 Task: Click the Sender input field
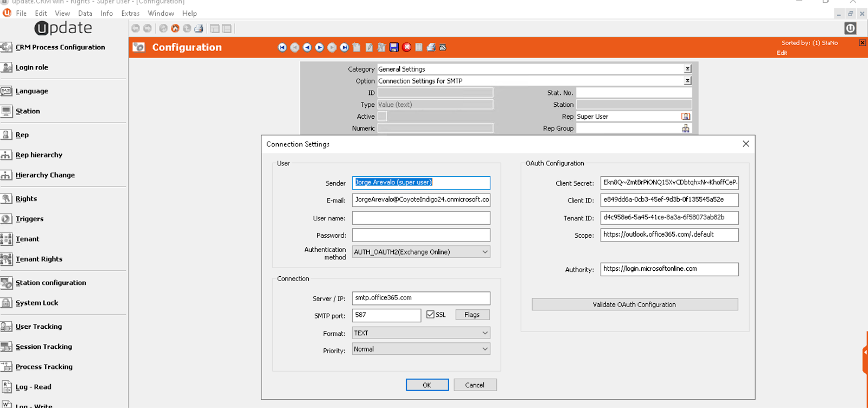[x=421, y=183]
